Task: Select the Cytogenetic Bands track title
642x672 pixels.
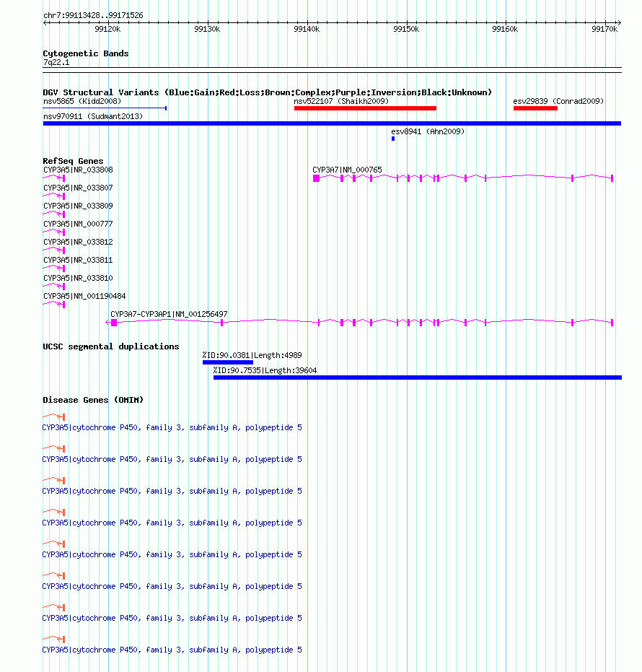Action: tap(86, 53)
